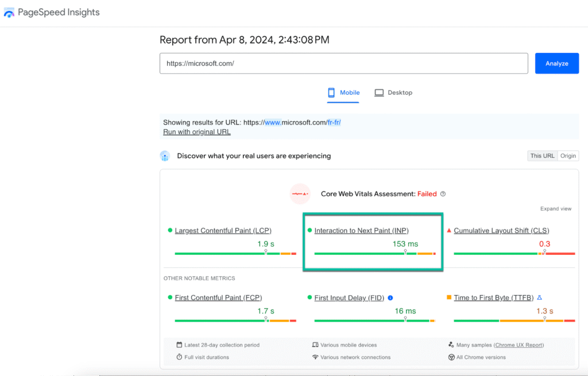Click the stopwatch icon for full visit durations

(179, 357)
